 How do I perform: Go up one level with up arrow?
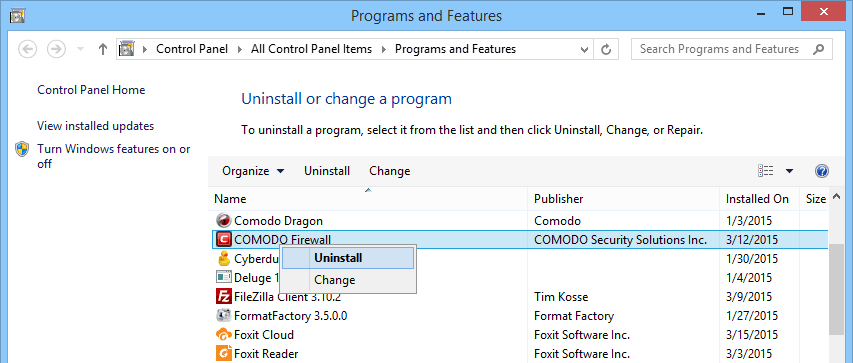(x=103, y=50)
